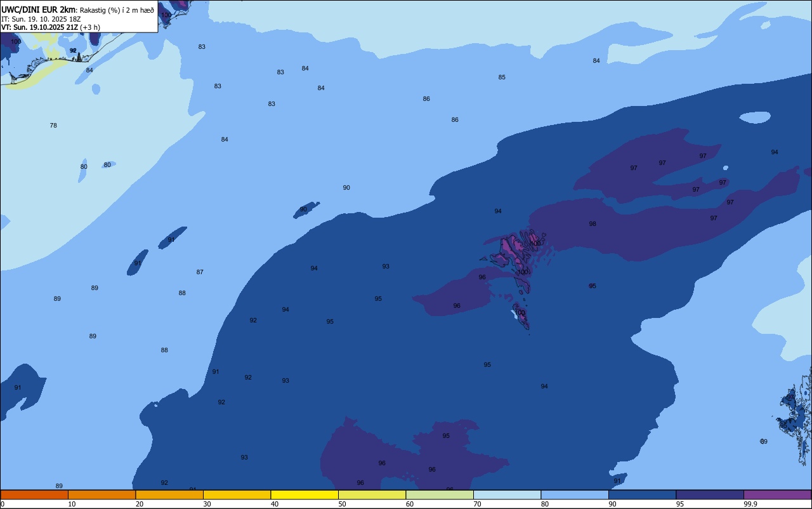Click the "80" tick label on the legend
The width and height of the screenshot is (812, 509).
(x=545, y=504)
